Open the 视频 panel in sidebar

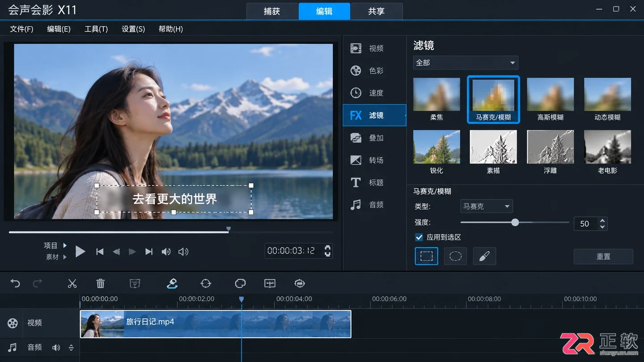374,48
